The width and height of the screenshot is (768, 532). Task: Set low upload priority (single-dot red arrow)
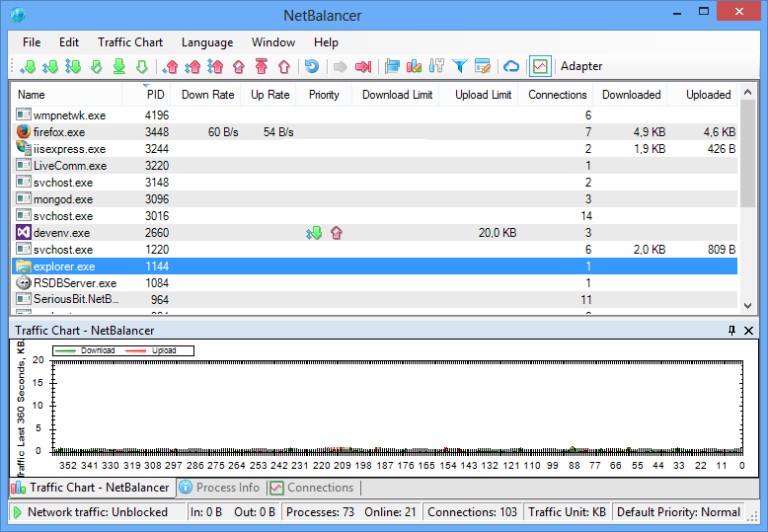coord(170,66)
